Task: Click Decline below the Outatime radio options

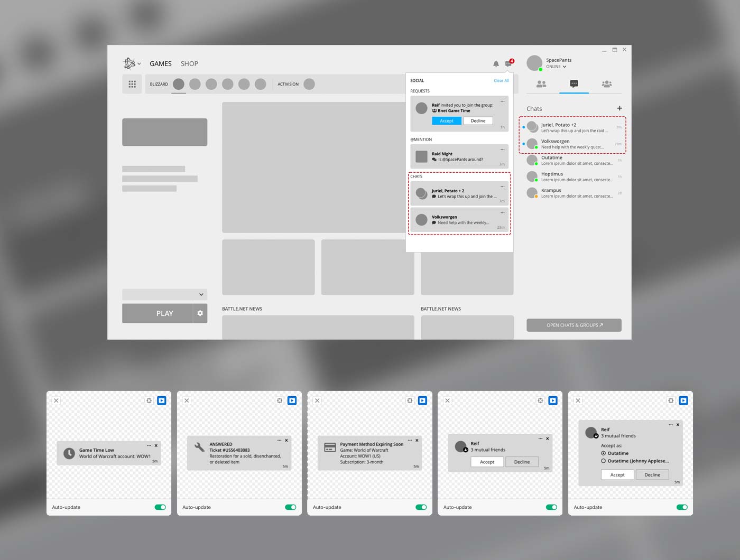Action: (652, 475)
